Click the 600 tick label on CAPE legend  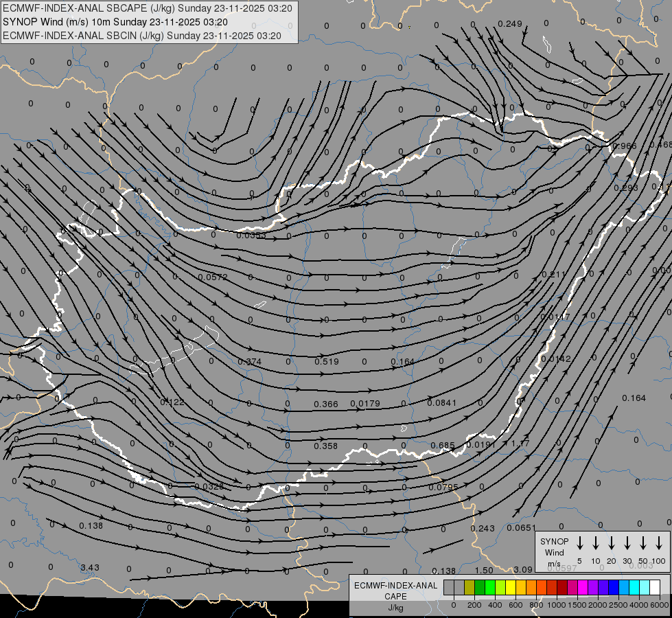coord(515,605)
